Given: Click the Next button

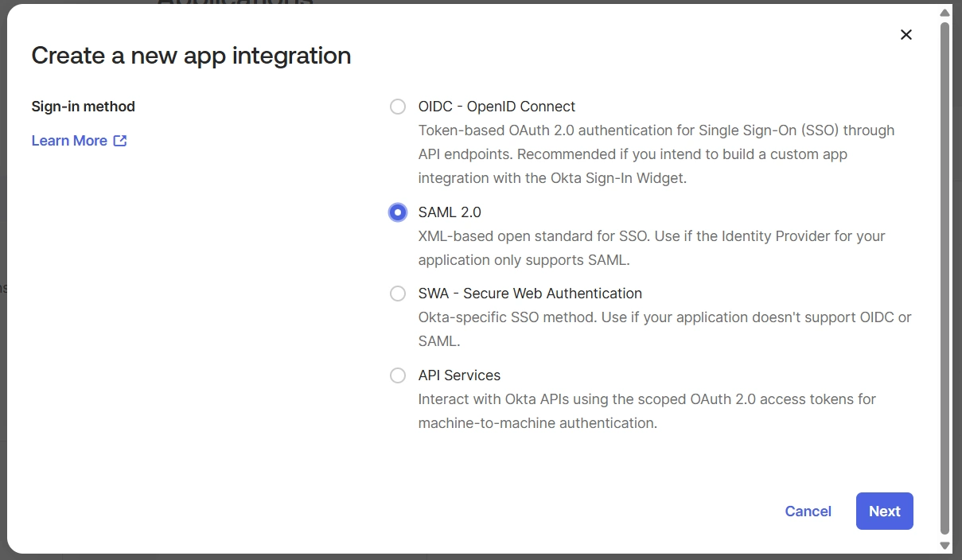Looking at the screenshot, I should [x=884, y=511].
